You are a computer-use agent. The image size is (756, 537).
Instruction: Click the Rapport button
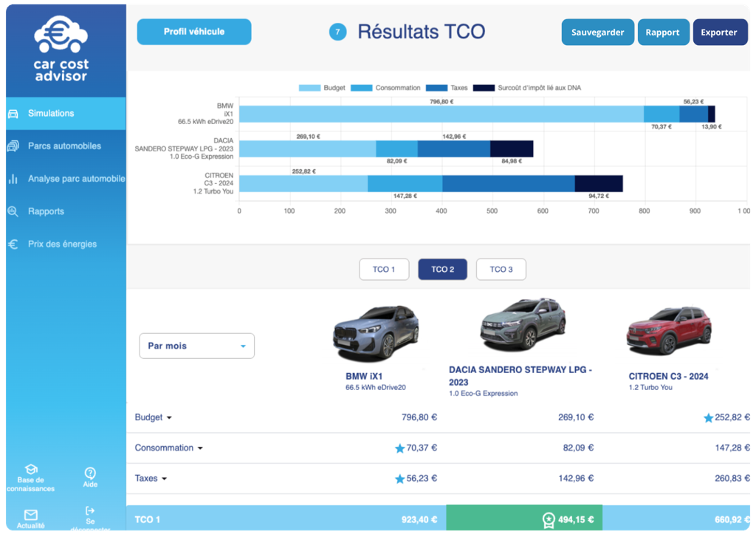663,33
